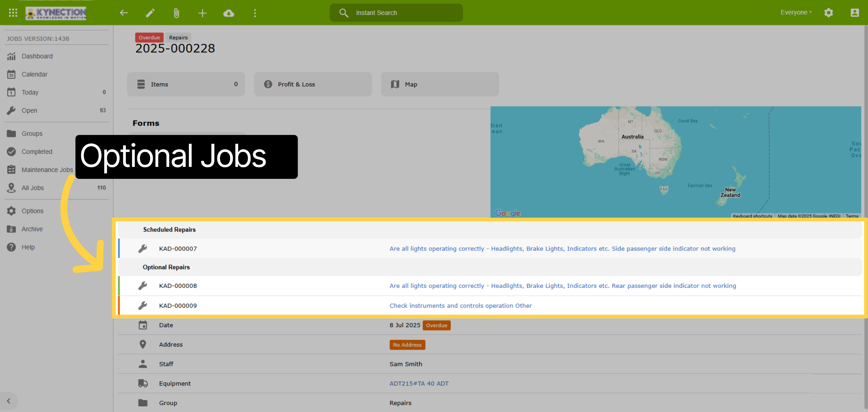The height and width of the screenshot is (412, 868).
Task: Click the wrench icon for KAD-000009
Action: [x=142, y=306]
